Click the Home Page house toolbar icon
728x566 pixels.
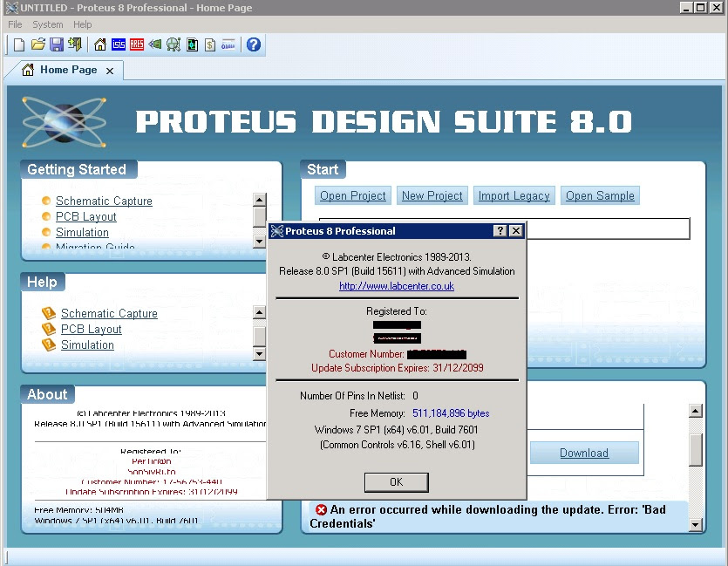(x=99, y=44)
